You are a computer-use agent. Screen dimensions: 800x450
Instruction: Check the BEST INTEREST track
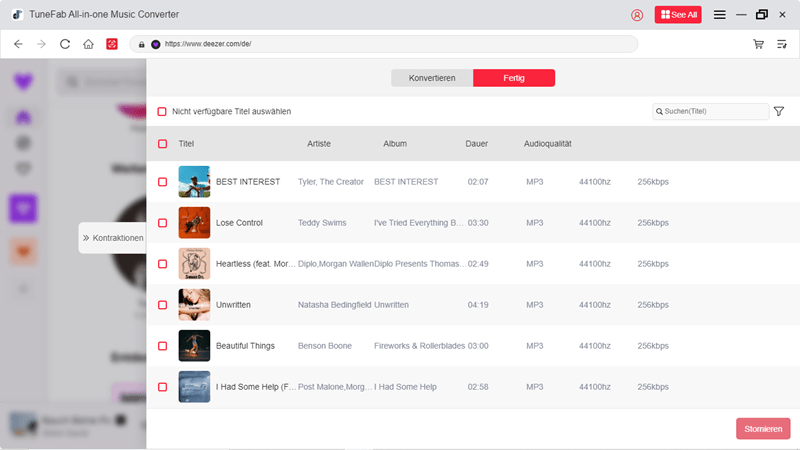point(162,182)
